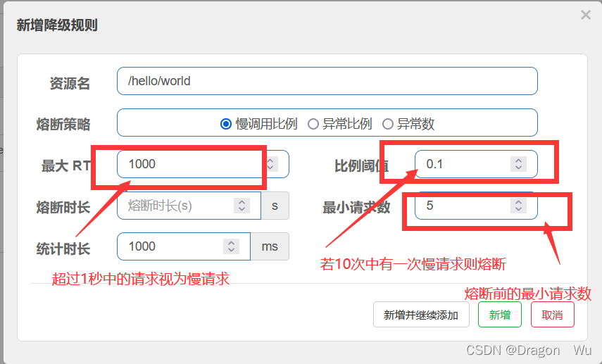Click the 新增降级规则 dialog title
This screenshot has height=364, width=602.
pos(57,25)
